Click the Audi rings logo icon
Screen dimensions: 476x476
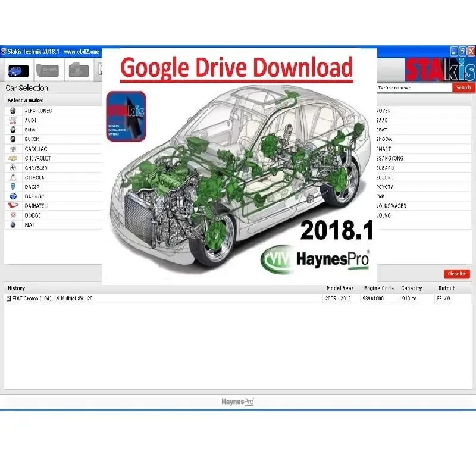point(12,120)
